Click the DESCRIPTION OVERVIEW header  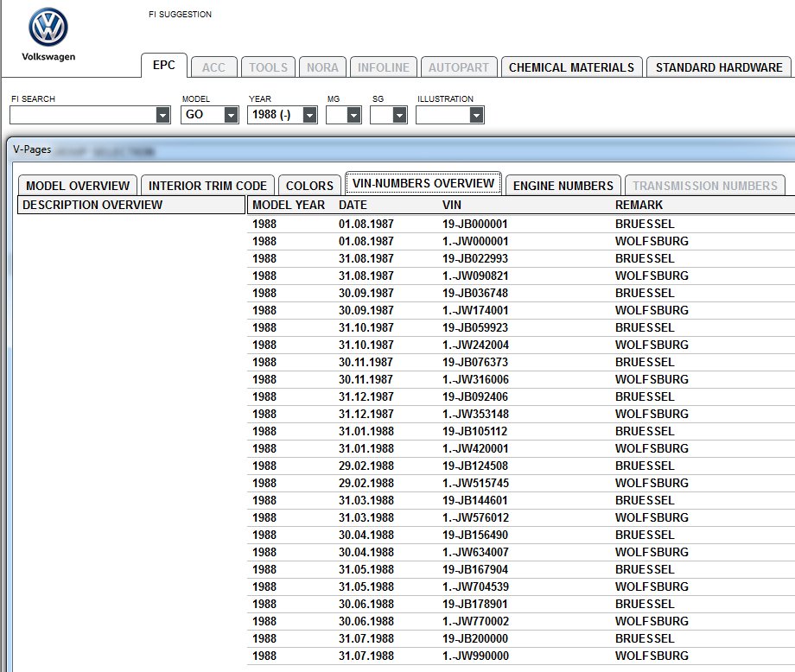(131, 205)
